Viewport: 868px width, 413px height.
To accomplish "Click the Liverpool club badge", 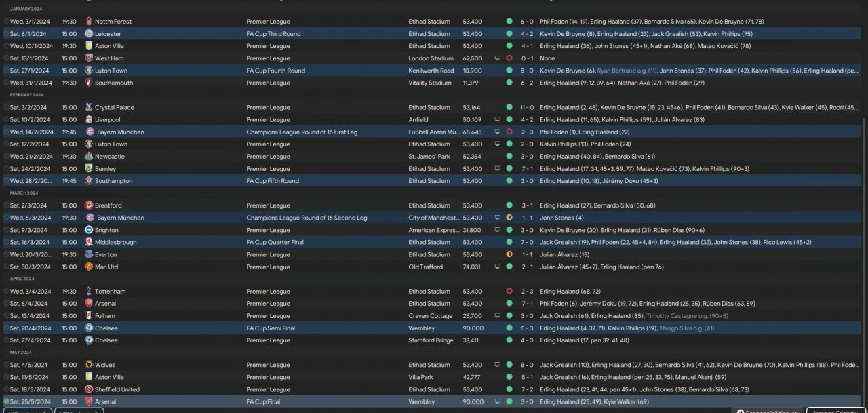I will tap(89, 119).
